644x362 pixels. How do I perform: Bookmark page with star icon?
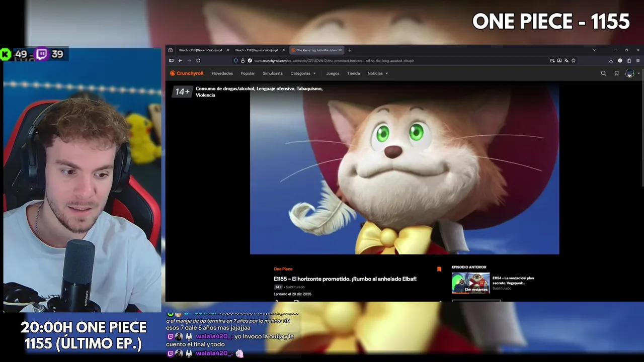pos(573,61)
